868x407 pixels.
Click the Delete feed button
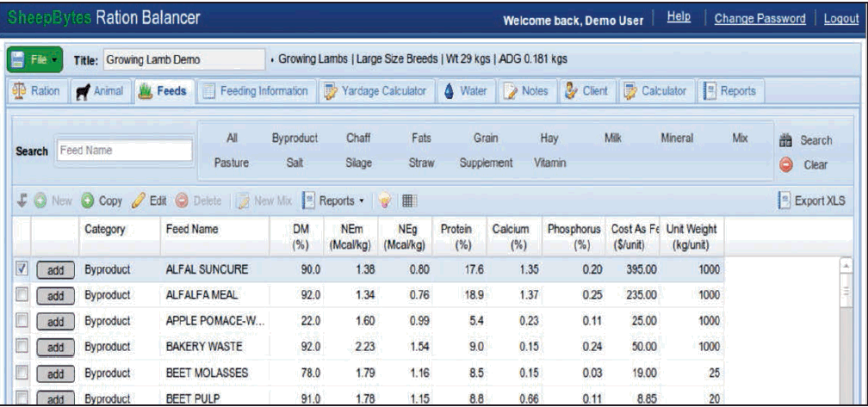click(198, 200)
